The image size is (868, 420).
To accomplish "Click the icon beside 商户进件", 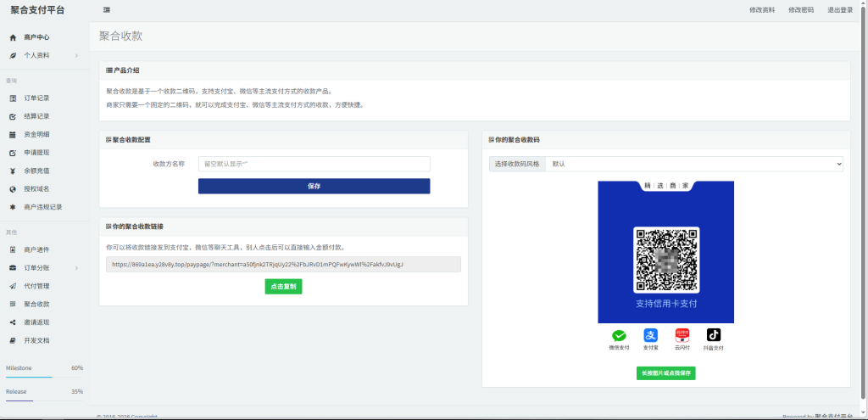I will 13,250.
